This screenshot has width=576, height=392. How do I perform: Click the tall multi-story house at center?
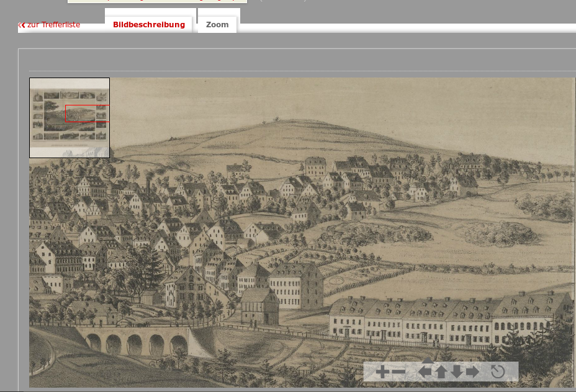pyautogui.click(x=297, y=285)
